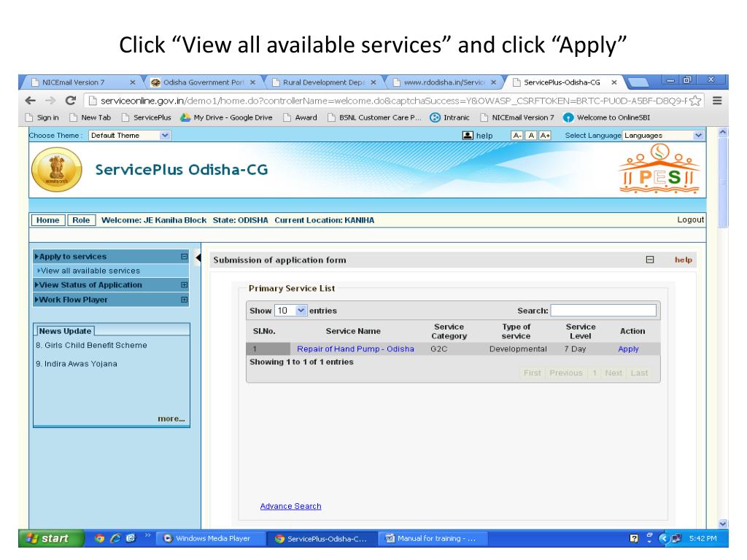Open Repair of Hand Pump - Odisha link
747x560 pixels.
[x=355, y=349]
